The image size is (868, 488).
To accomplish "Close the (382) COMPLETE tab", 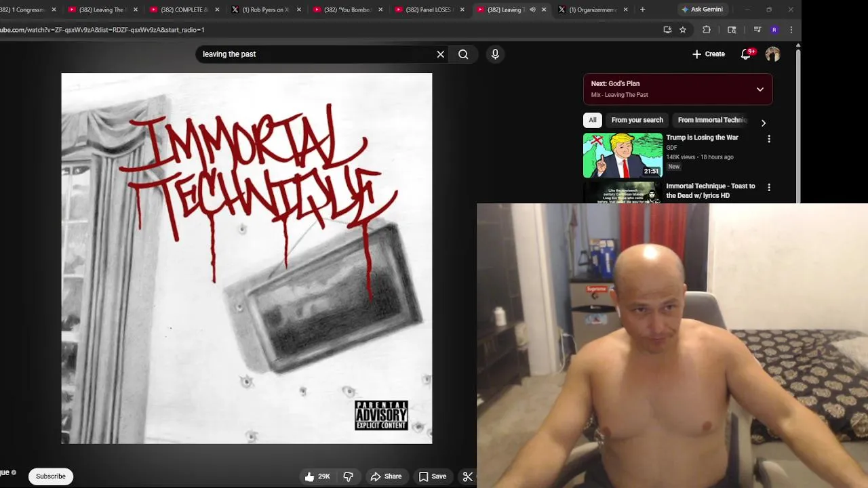I will [x=217, y=9].
